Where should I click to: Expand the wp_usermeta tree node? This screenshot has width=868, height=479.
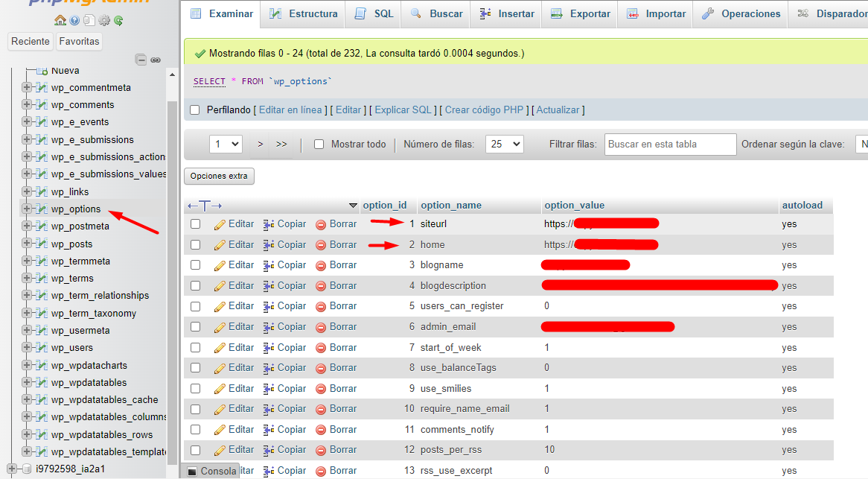click(26, 329)
